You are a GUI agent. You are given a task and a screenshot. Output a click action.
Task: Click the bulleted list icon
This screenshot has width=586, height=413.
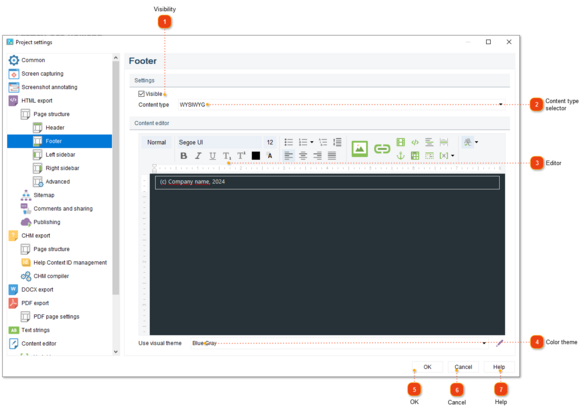pyautogui.click(x=289, y=142)
